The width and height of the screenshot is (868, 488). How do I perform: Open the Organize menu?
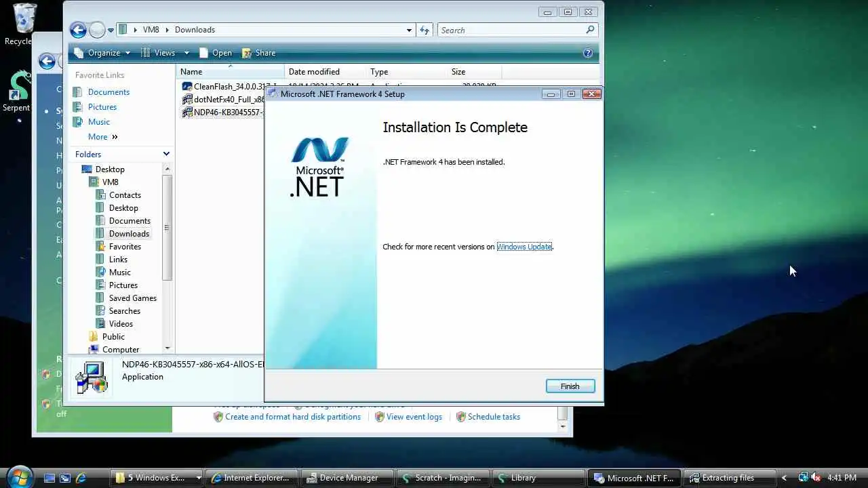pos(102,53)
